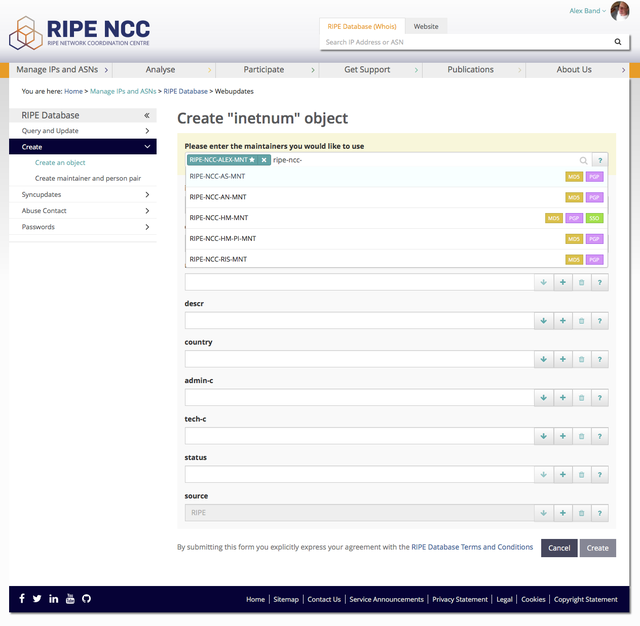The image size is (640, 626).
Task: Open the YouTube footer icon
Action: (70, 599)
